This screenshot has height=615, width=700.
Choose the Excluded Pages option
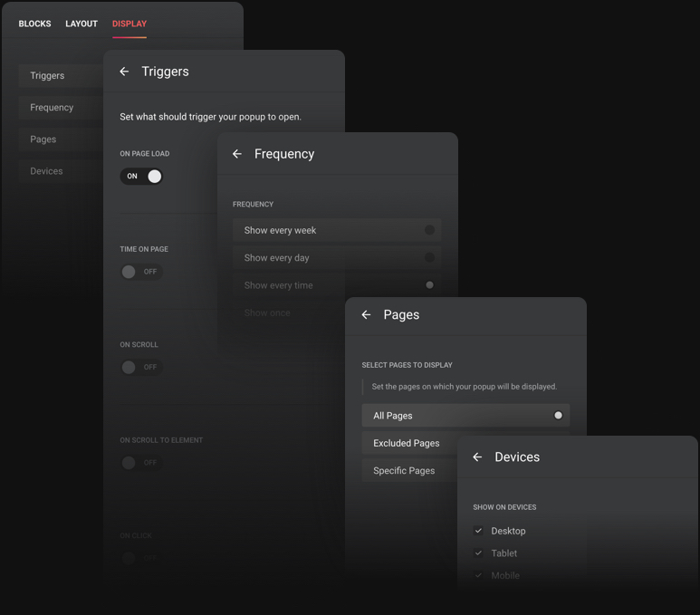pyautogui.click(x=408, y=444)
